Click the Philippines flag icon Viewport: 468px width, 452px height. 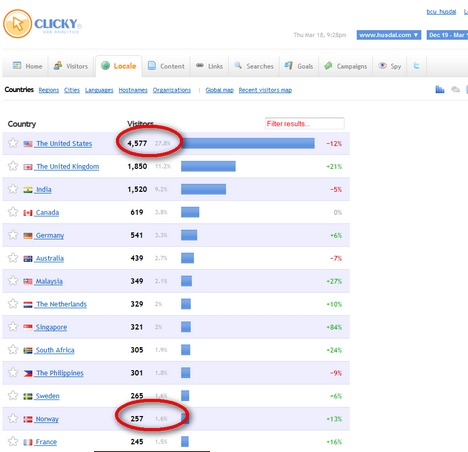pos(28,373)
